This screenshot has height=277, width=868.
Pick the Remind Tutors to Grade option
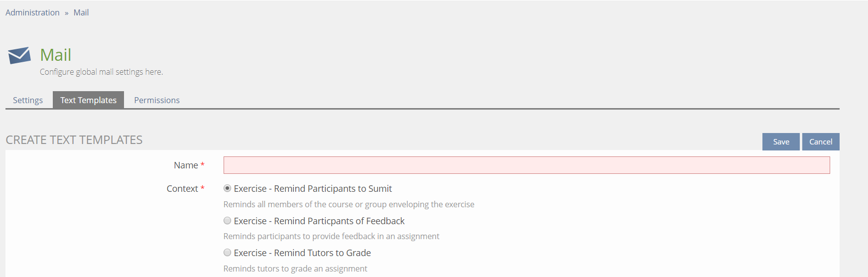tap(228, 253)
